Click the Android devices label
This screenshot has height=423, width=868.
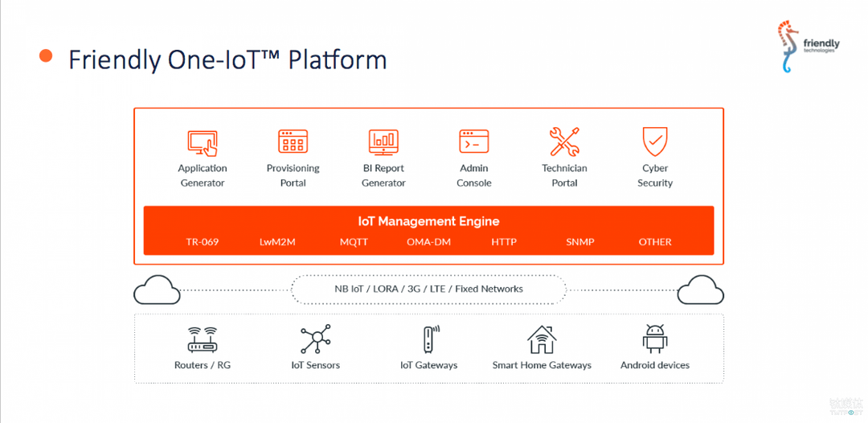click(x=655, y=365)
